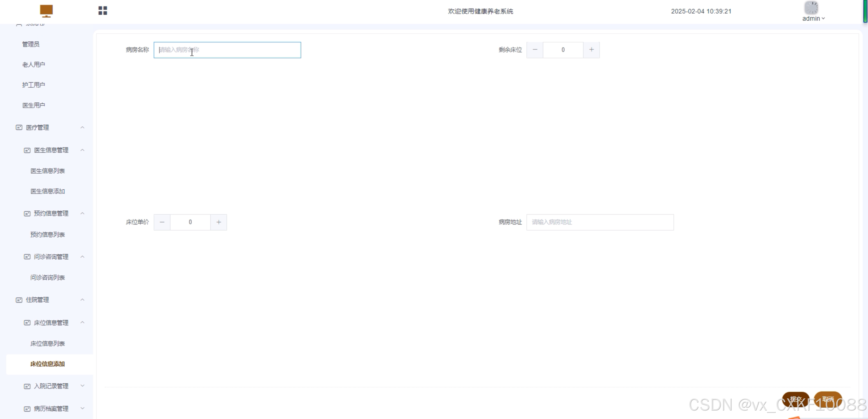This screenshot has width=868, height=419.
Task: Decrease 床位单价 with minus button
Action: pos(162,222)
